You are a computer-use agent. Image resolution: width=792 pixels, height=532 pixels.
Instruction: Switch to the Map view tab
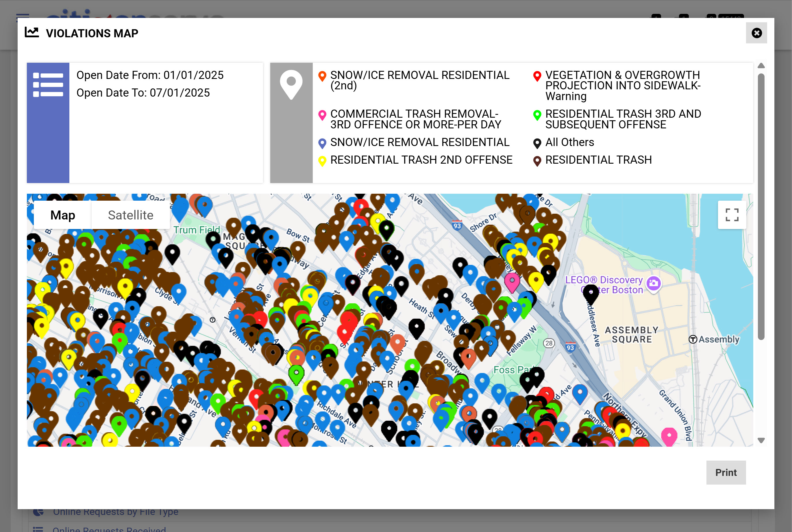coord(63,215)
